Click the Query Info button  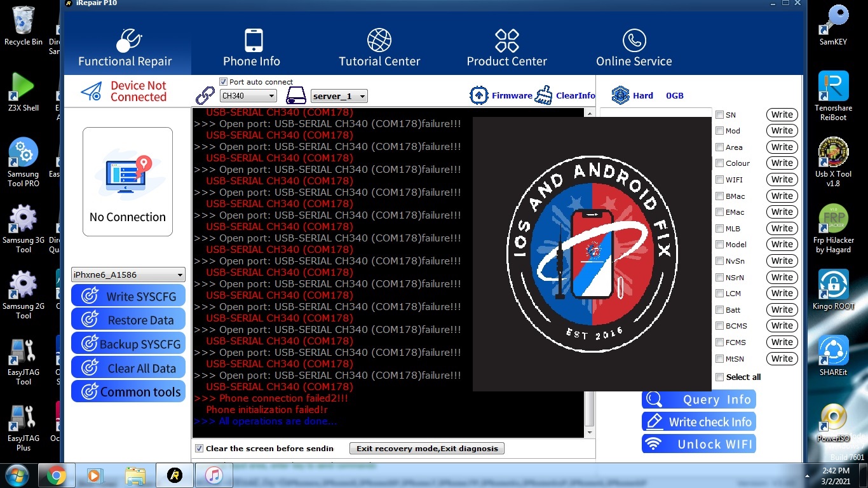click(699, 400)
